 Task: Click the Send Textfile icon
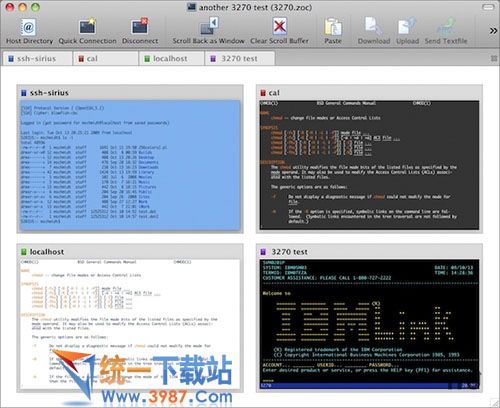pyautogui.click(x=446, y=32)
